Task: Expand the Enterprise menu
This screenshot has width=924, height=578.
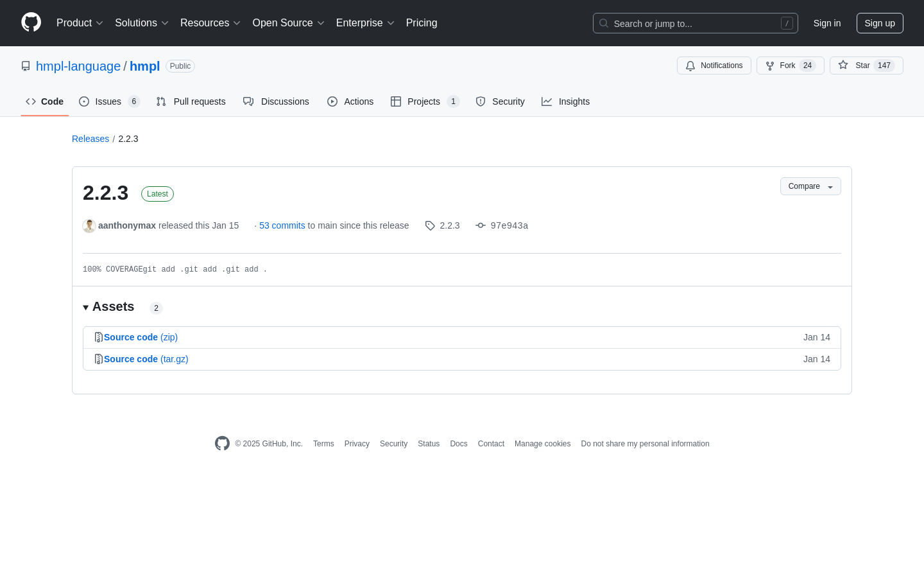Action: [x=365, y=23]
